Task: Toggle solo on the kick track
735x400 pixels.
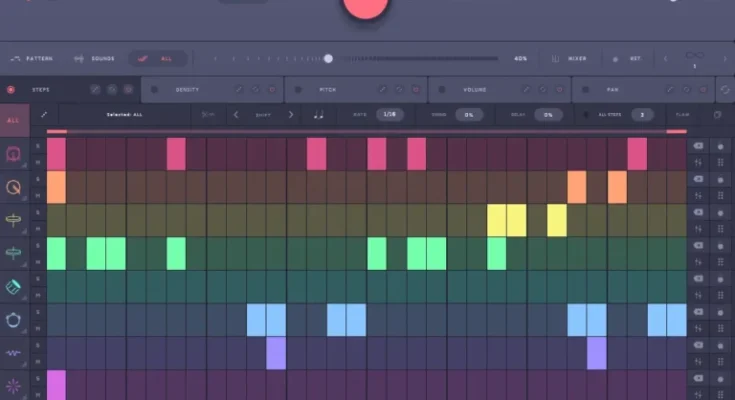Action: [x=38, y=146]
